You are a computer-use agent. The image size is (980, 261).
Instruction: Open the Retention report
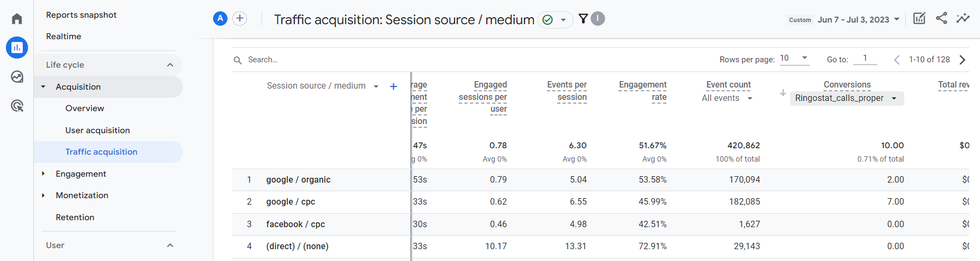click(75, 218)
